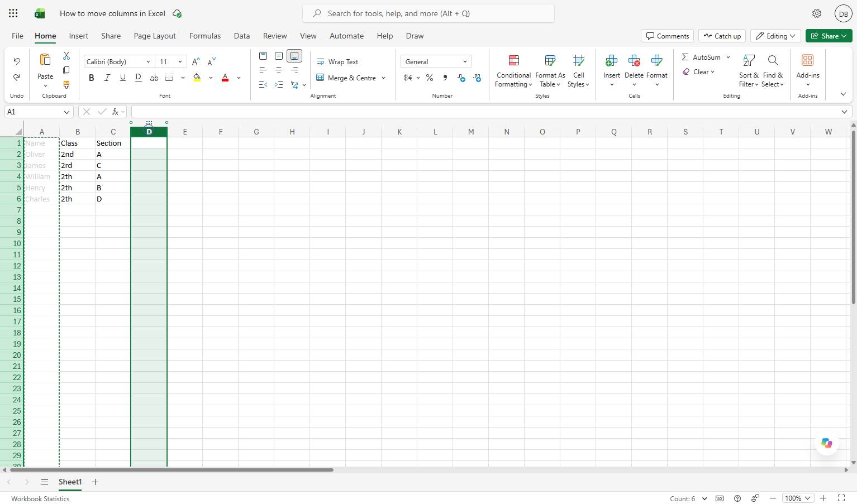This screenshot has width=857, height=504.
Task: Toggle Wrap Text
Action: pyautogui.click(x=337, y=62)
